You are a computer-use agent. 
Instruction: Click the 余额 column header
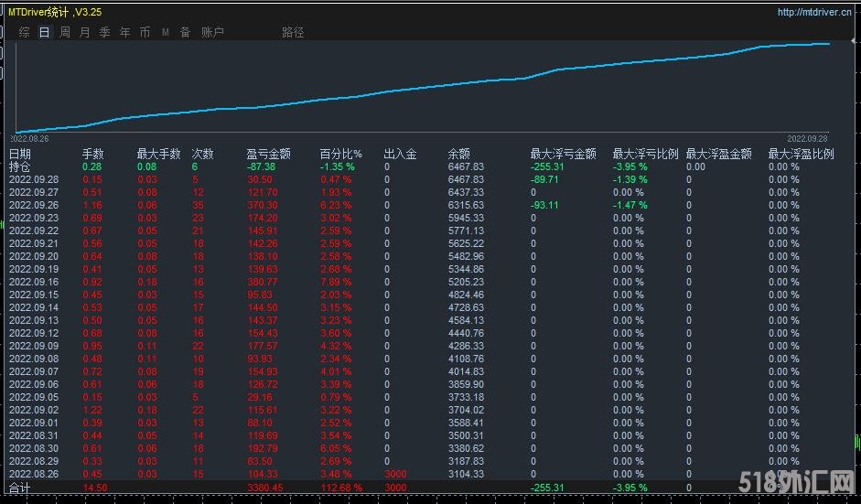pos(458,154)
